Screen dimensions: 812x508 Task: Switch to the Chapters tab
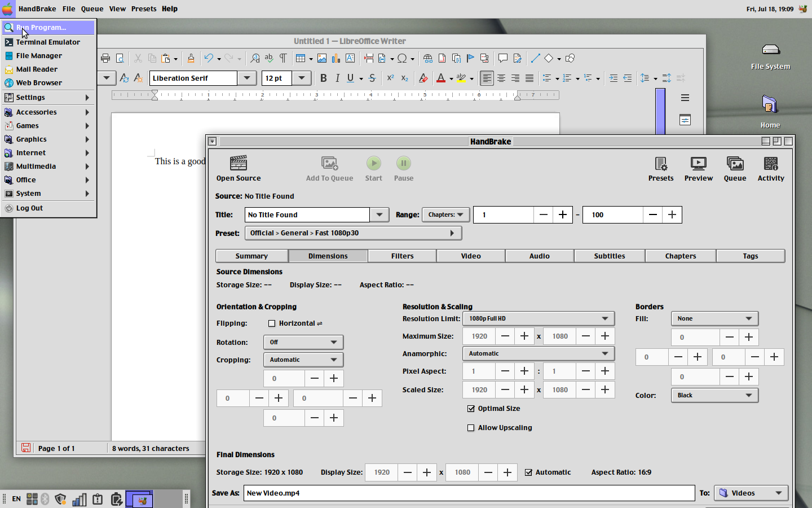point(681,256)
